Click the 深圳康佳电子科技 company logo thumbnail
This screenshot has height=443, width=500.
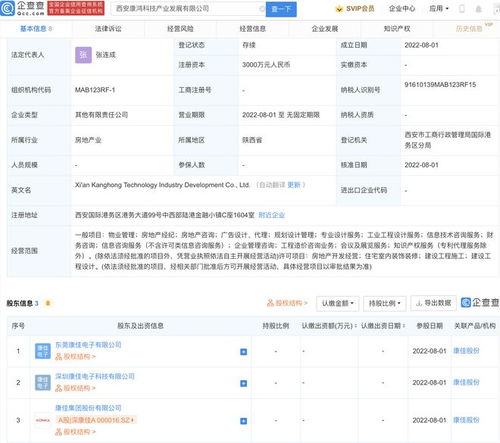pyautogui.click(x=43, y=382)
